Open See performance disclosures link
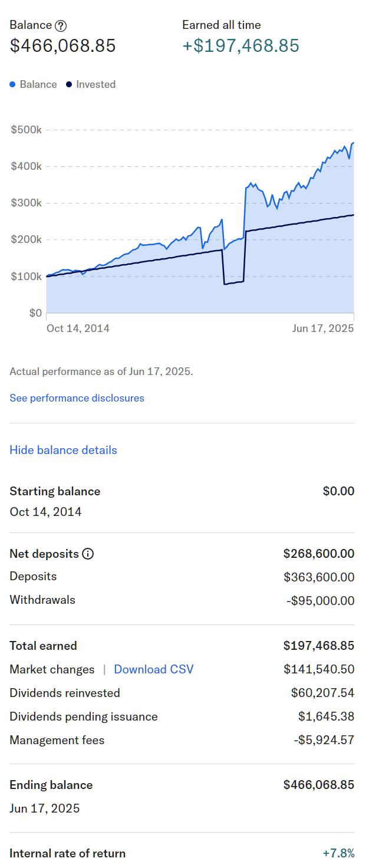This screenshot has height=868, width=369. (x=77, y=398)
